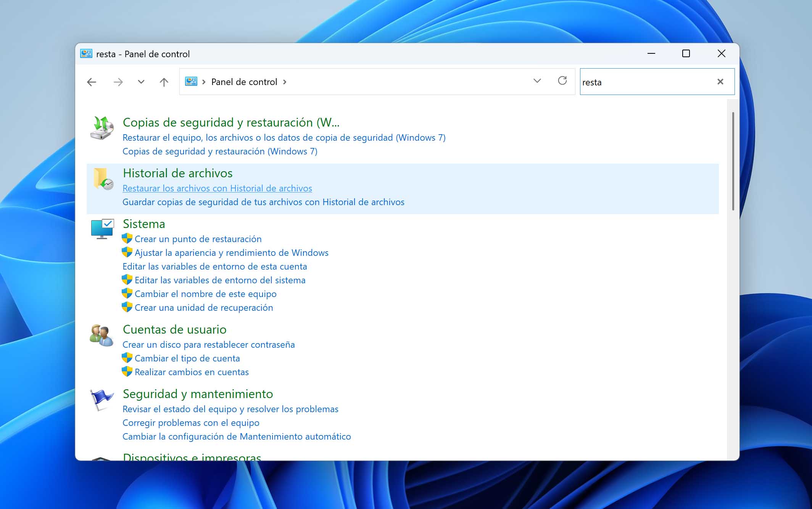Open the recent locations dropdown chevron
812x509 pixels.
(141, 82)
